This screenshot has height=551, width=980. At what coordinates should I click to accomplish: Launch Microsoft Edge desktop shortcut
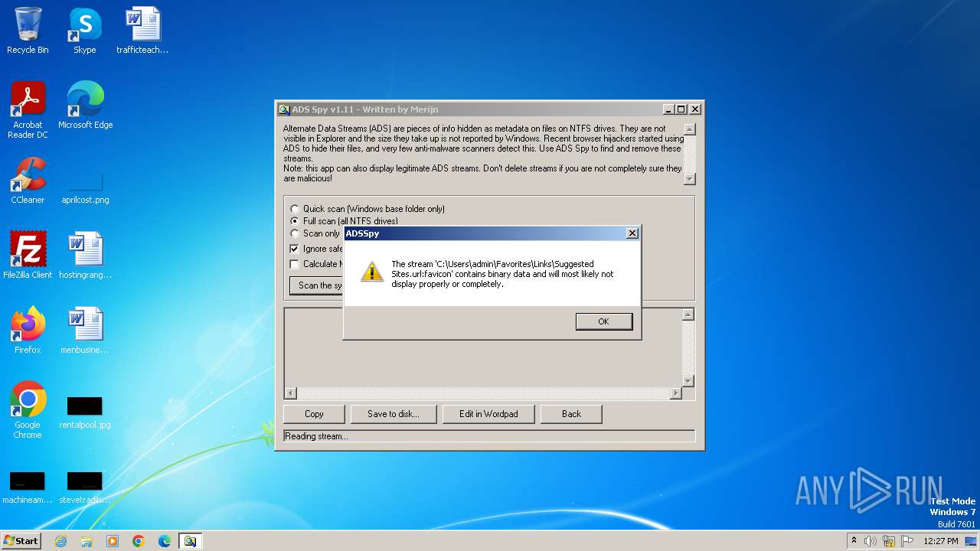(85, 106)
